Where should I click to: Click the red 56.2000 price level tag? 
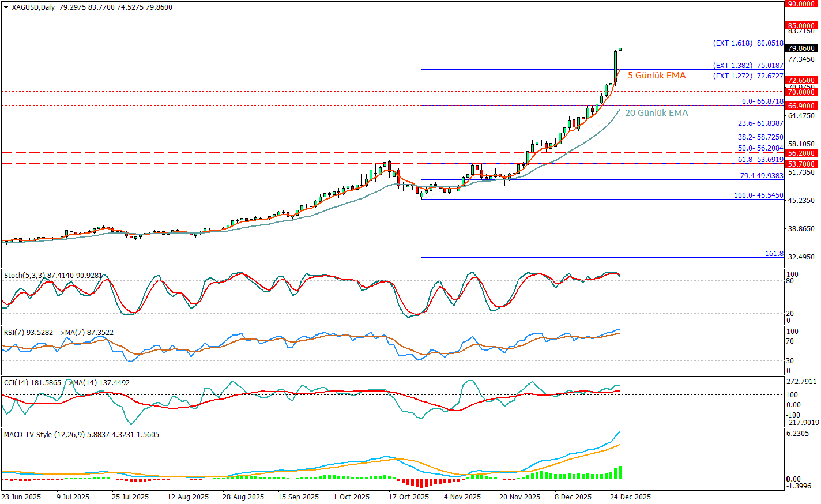(801, 153)
